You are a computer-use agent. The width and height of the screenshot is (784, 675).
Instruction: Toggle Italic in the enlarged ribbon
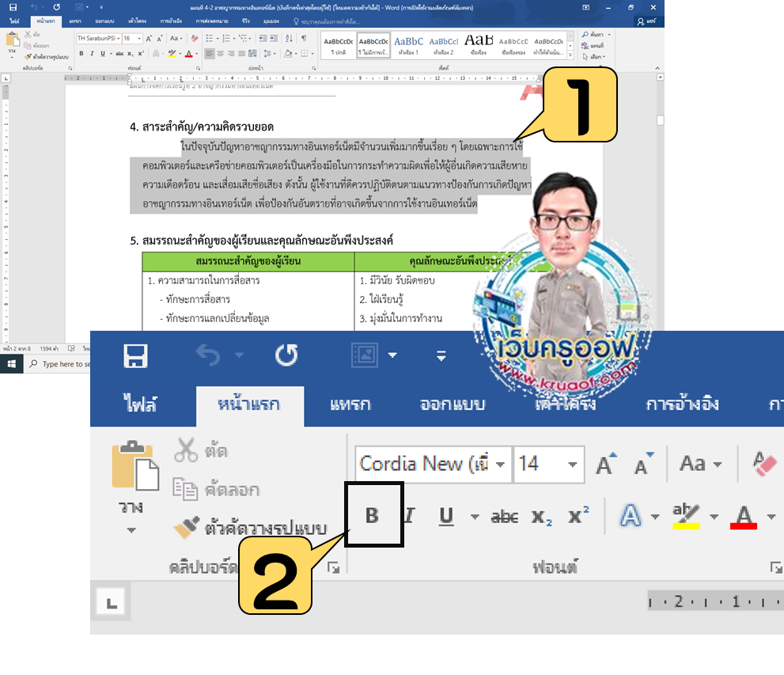click(410, 516)
